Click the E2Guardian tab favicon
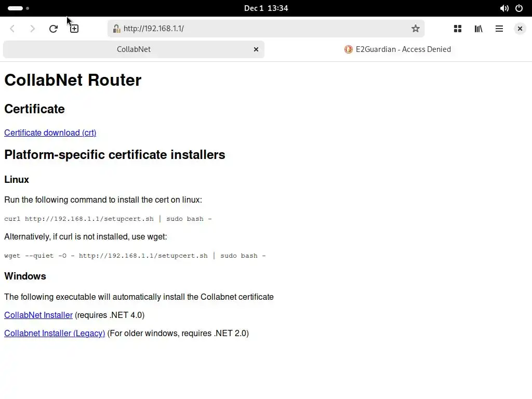532x399 pixels. (349, 49)
